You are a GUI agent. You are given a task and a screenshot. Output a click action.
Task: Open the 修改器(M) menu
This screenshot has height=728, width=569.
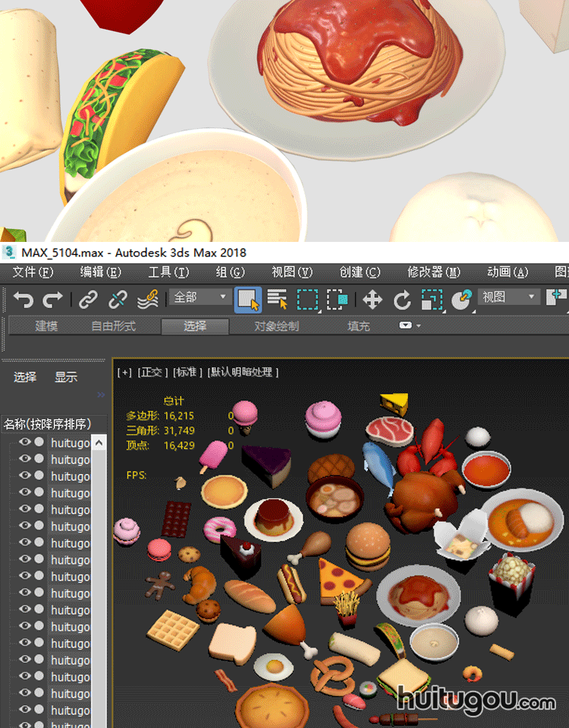click(x=433, y=272)
